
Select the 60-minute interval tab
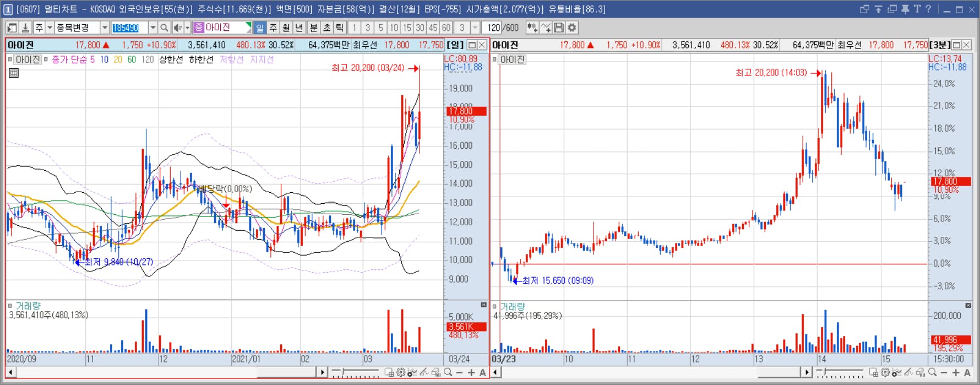tap(446, 28)
